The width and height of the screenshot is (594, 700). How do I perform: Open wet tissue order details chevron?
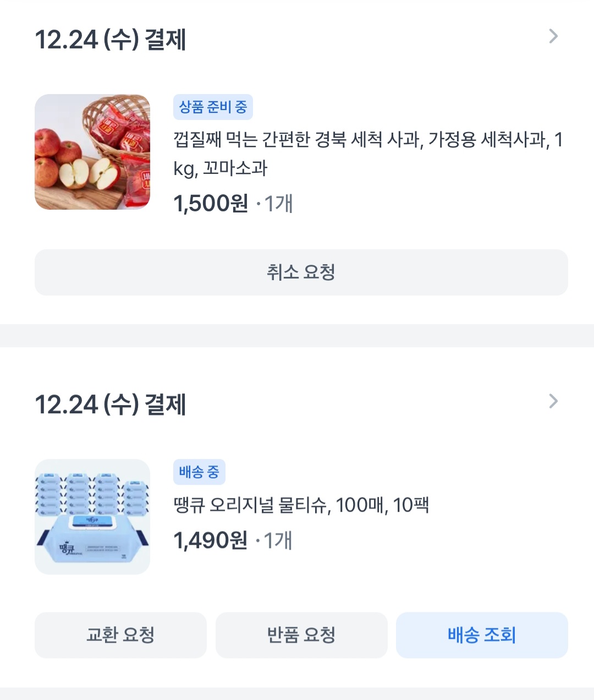coord(553,402)
